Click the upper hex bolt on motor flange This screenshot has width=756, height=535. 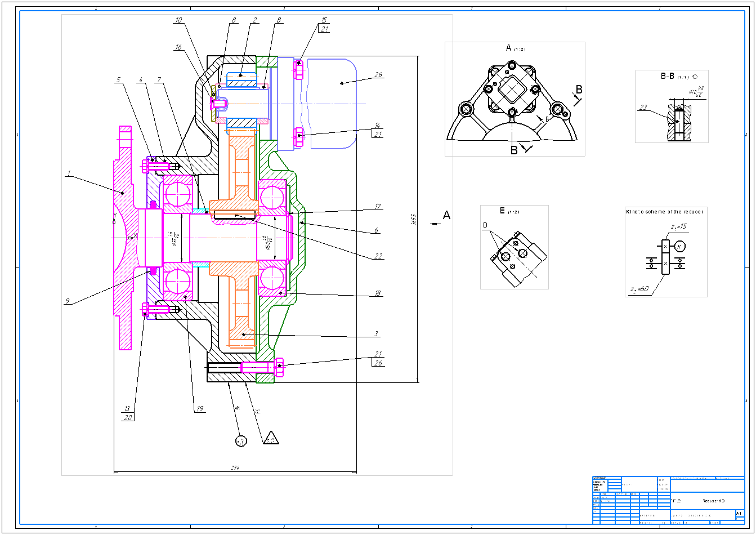(x=299, y=70)
